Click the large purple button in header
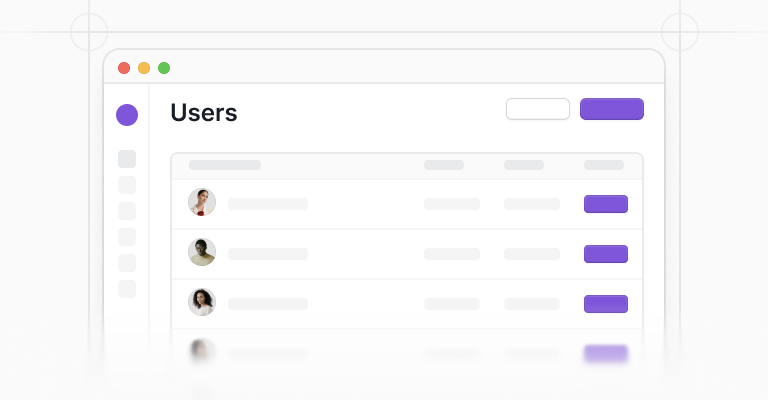This screenshot has height=400, width=768. (612, 109)
